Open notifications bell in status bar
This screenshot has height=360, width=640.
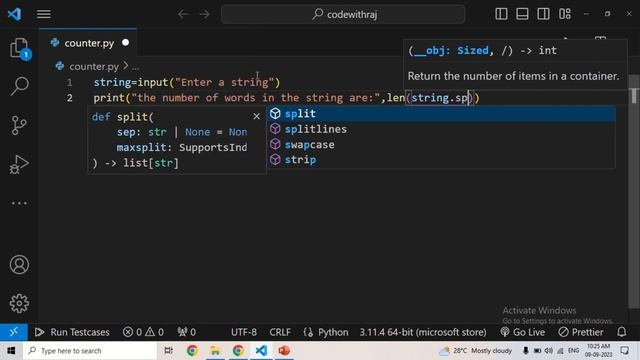pos(621,332)
